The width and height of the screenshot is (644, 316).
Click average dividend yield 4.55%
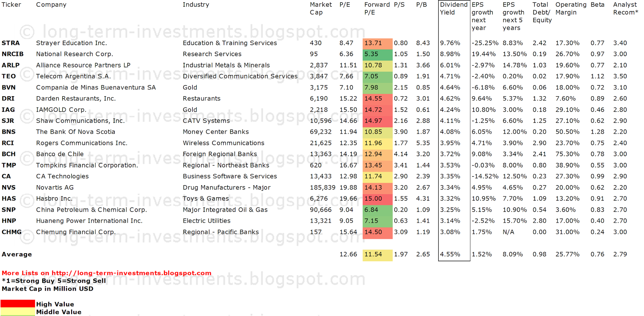click(x=450, y=254)
